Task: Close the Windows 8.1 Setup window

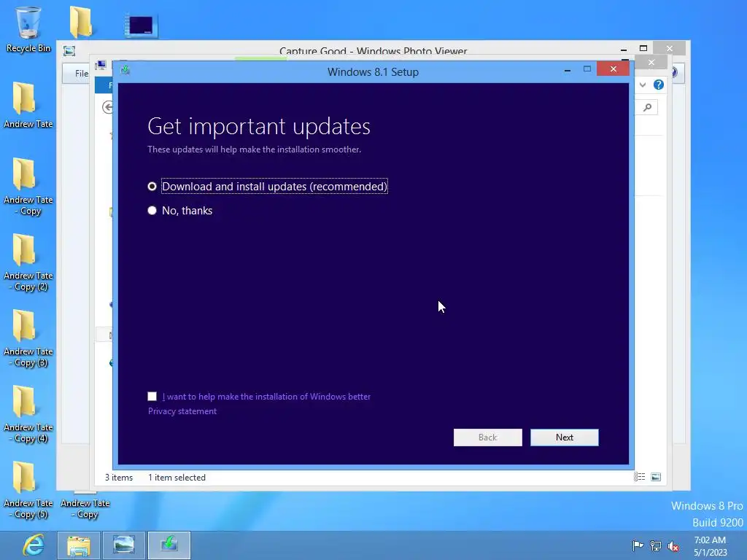Action: tap(613, 69)
